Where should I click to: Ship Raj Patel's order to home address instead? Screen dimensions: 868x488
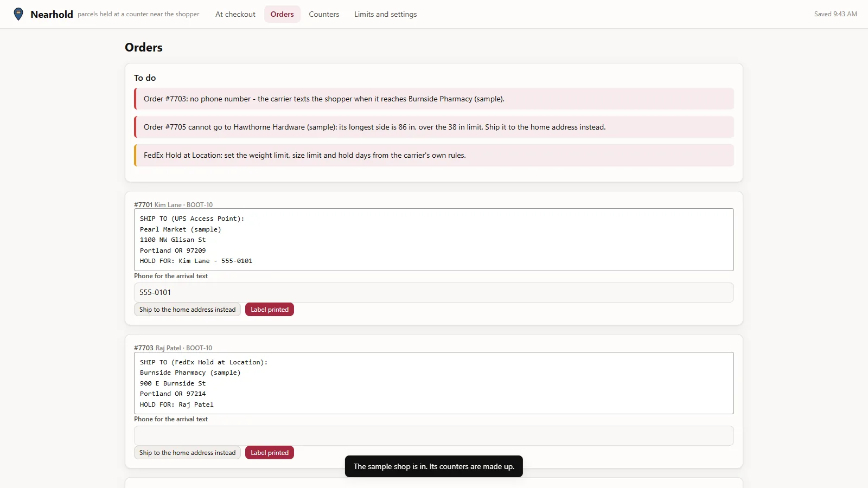coord(187,453)
